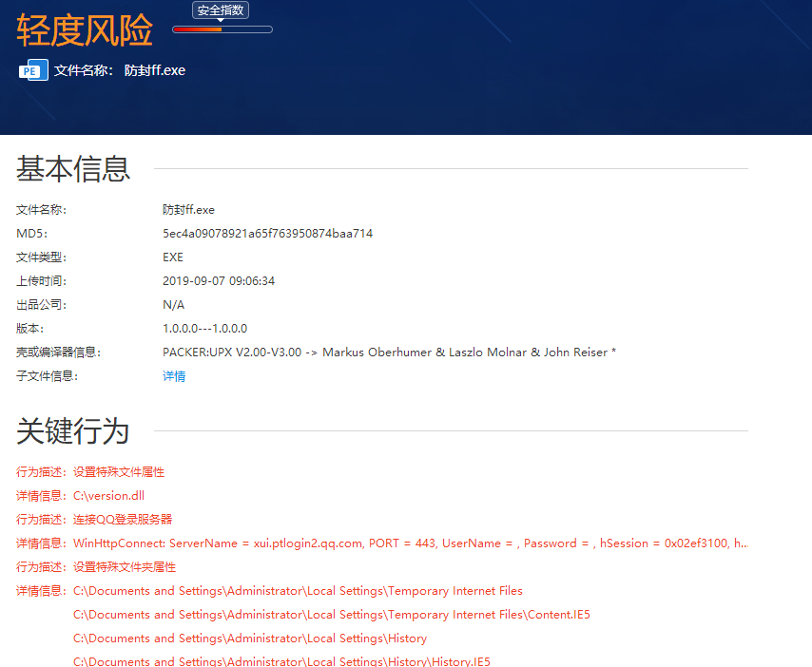Image resolution: width=812 pixels, height=667 pixels.
Task: Select file type value EXE
Action: pos(173,257)
